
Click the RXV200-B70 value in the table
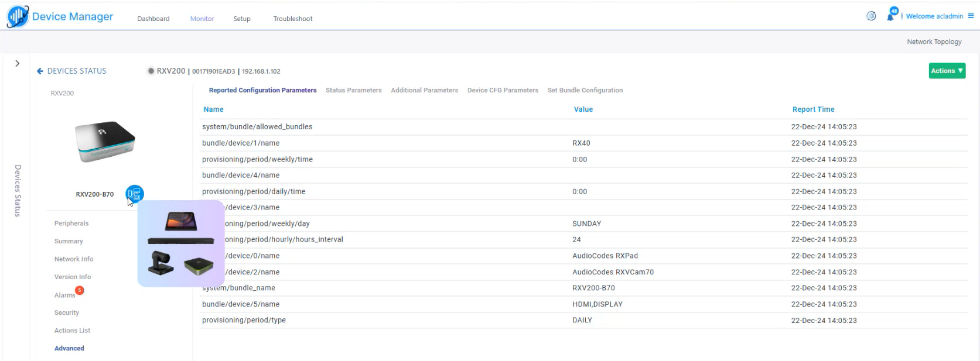coord(593,288)
